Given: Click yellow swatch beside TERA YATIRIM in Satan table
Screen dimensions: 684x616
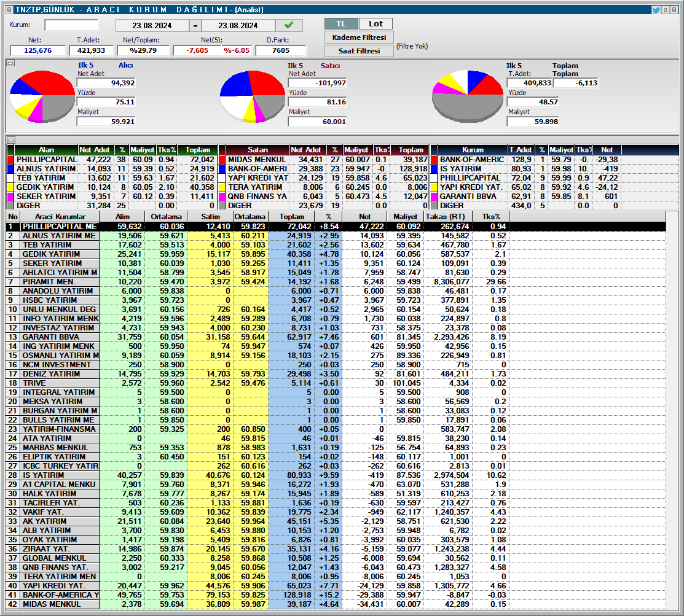Looking at the screenshot, I should [x=222, y=187].
